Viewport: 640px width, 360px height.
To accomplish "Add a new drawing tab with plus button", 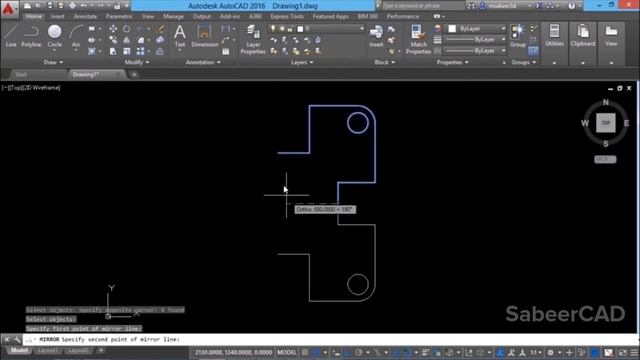I will click(134, 75).
